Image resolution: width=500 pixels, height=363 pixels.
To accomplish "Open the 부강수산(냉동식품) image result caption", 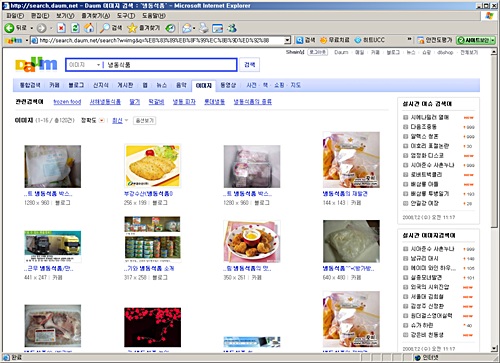I will 149,193.
